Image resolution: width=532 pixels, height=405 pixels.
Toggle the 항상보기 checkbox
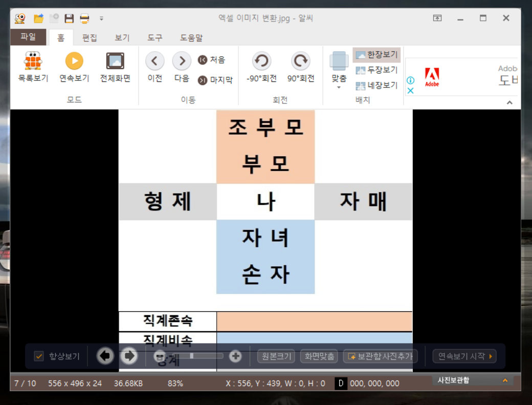coord(39,356)
